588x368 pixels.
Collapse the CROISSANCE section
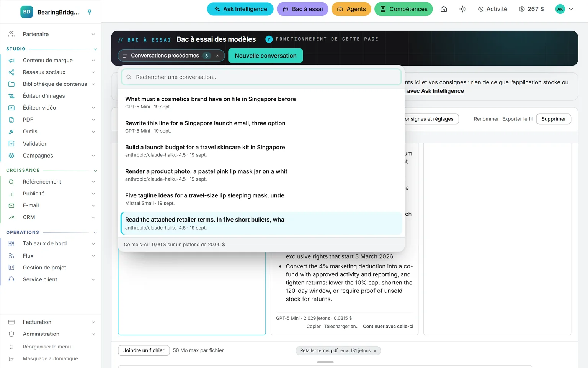pyautogui.click(x=95, y=171)
